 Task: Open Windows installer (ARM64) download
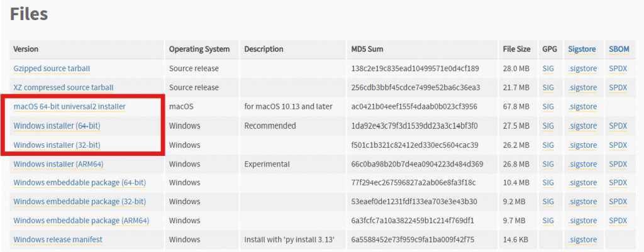pyautogui.click(x=58, y=164)
